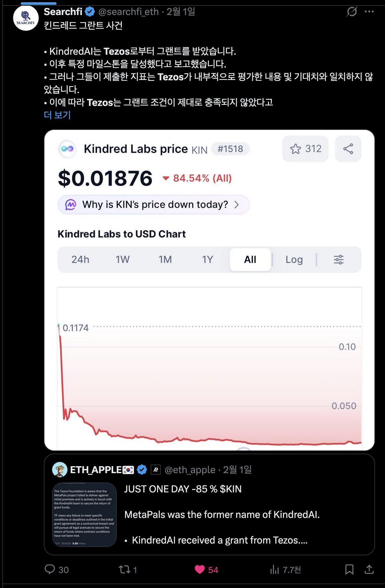Open the Searchfi profile avatar

(26, 18)
